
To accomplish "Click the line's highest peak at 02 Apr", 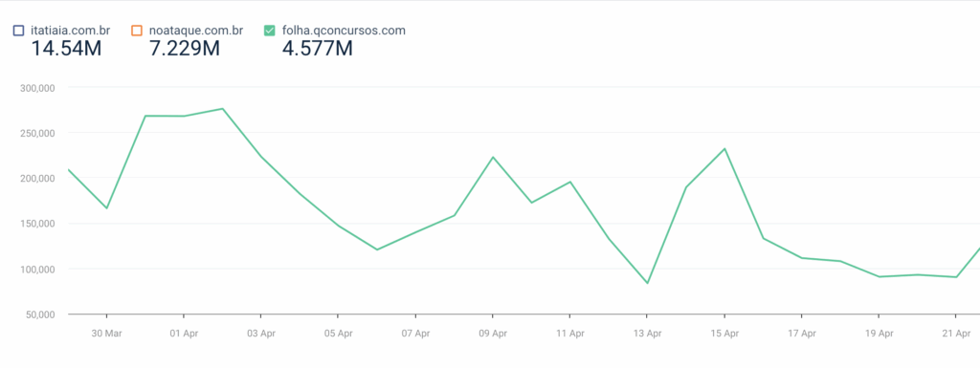I will pyautogui.click(x=222, y=109).
